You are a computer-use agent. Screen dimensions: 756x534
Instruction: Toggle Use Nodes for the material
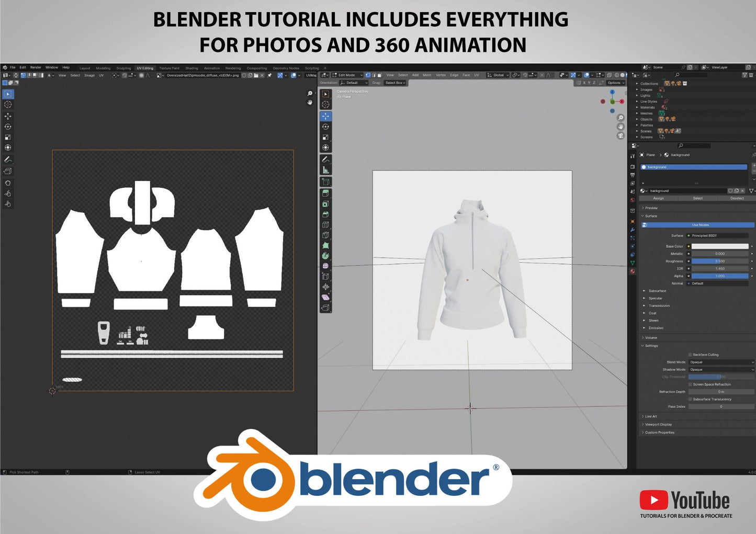[x=698, y=225]
